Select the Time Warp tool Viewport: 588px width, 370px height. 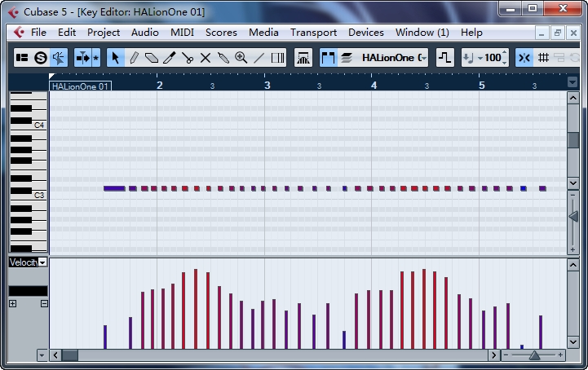[x=277, y=58]
